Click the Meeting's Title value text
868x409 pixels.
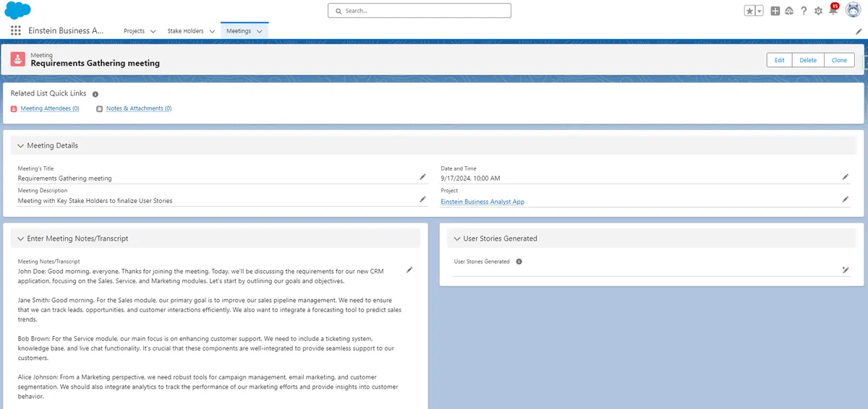click(64, 178)
